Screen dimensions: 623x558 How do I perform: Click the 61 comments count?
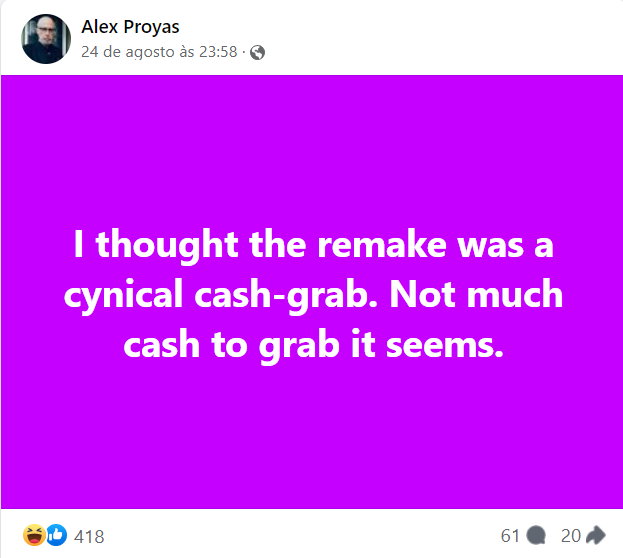(510, 535)
